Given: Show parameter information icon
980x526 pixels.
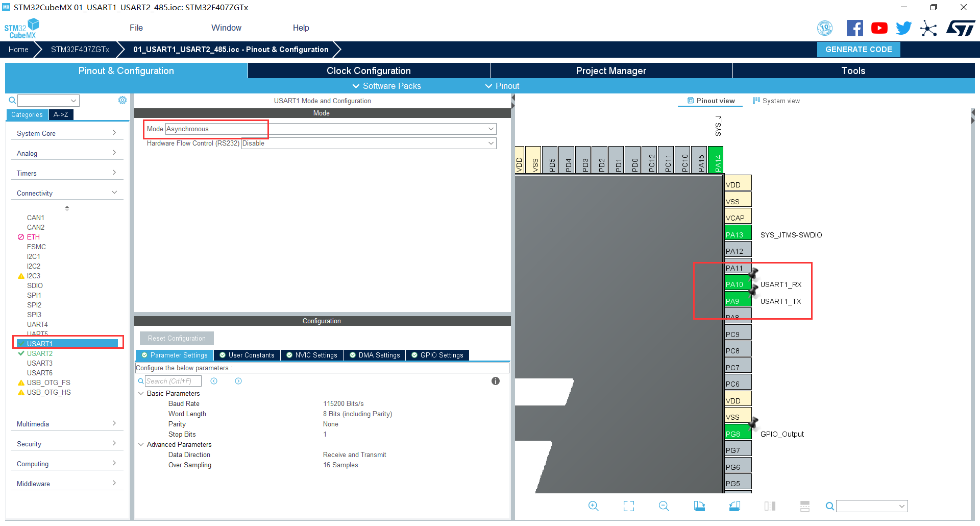Looking at the screenshot, I should 495,381.
